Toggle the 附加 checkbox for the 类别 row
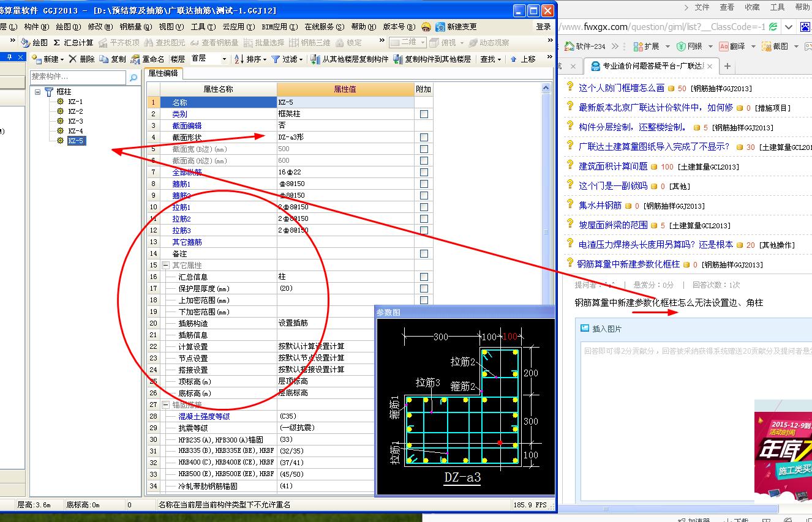 (424, 114)
